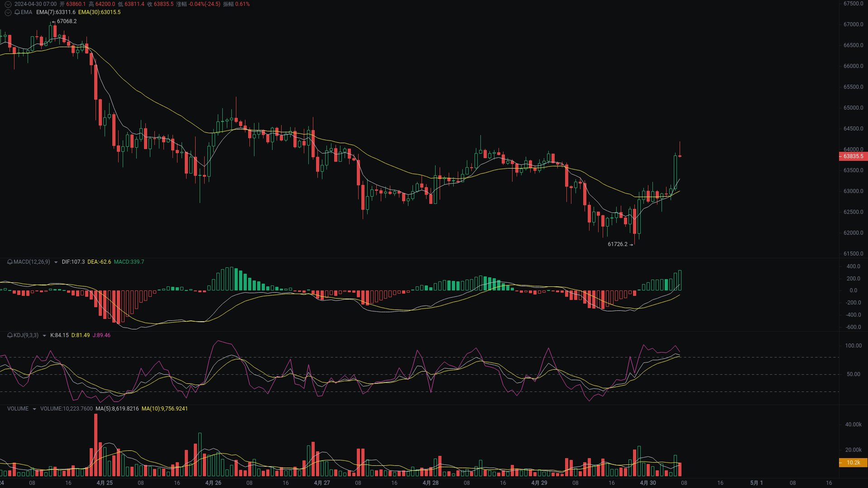Click the 61726.2 low price annotation

[x=618, y=244]
